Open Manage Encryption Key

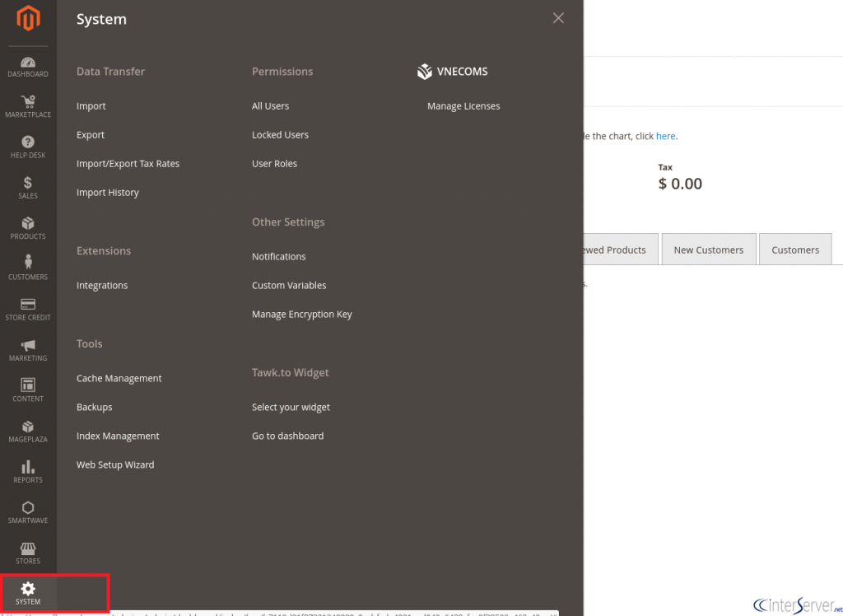coord(301,315)
